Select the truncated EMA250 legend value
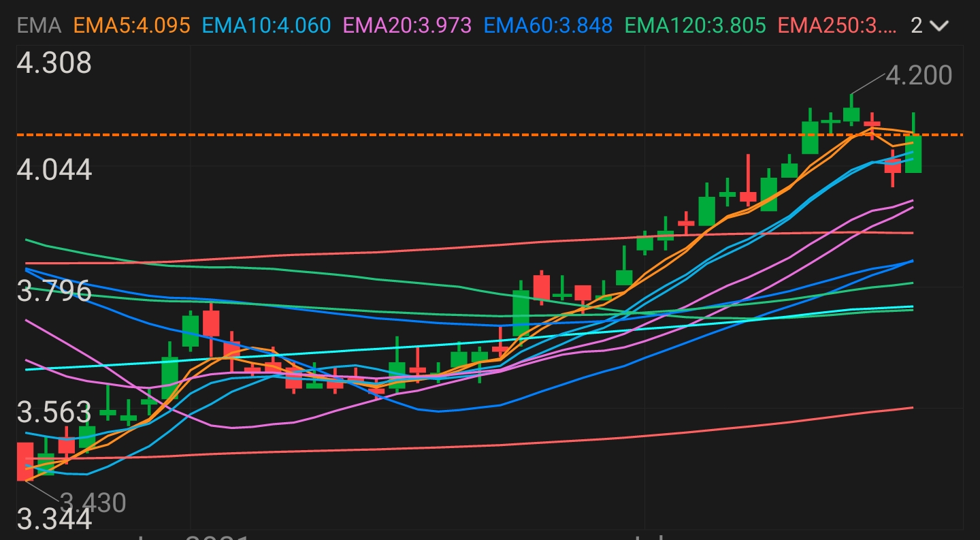This screenshot has width=980, height=540. pyautogui.click(x=838, y=26)
